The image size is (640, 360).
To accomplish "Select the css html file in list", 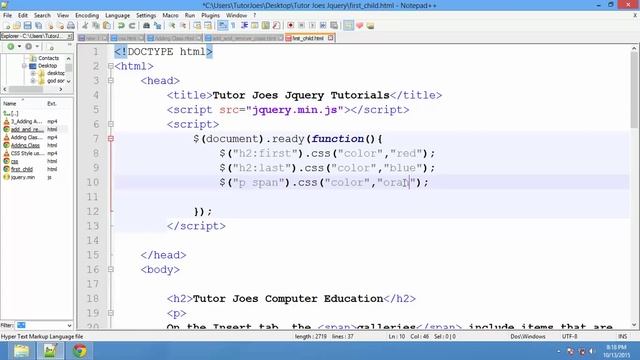I will coord(14,161).
